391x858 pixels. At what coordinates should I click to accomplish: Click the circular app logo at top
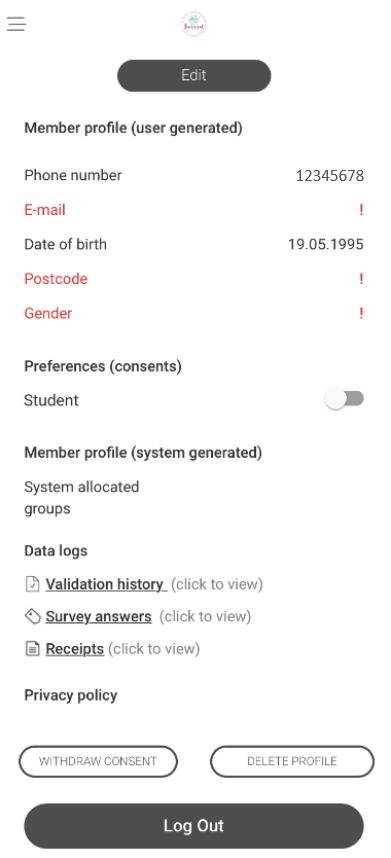click(194, 24)
